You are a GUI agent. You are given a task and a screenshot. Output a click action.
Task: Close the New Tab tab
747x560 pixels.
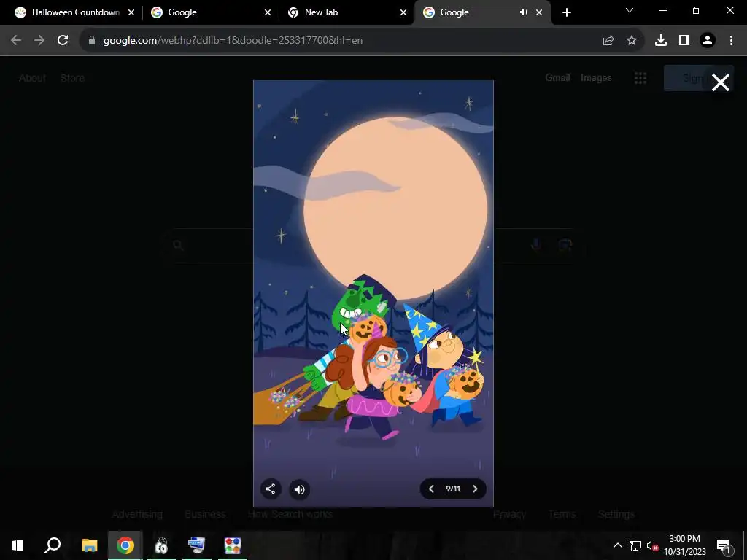(403, 12)
